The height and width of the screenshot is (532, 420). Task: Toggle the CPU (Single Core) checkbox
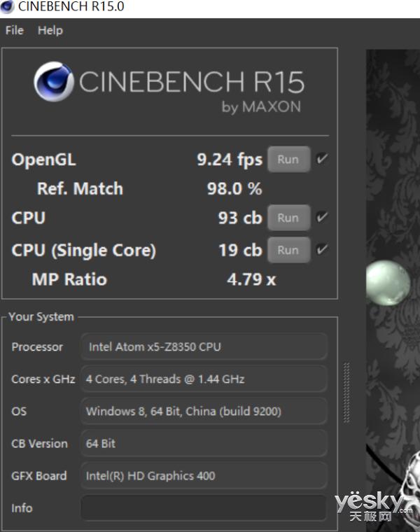(321, 249)
